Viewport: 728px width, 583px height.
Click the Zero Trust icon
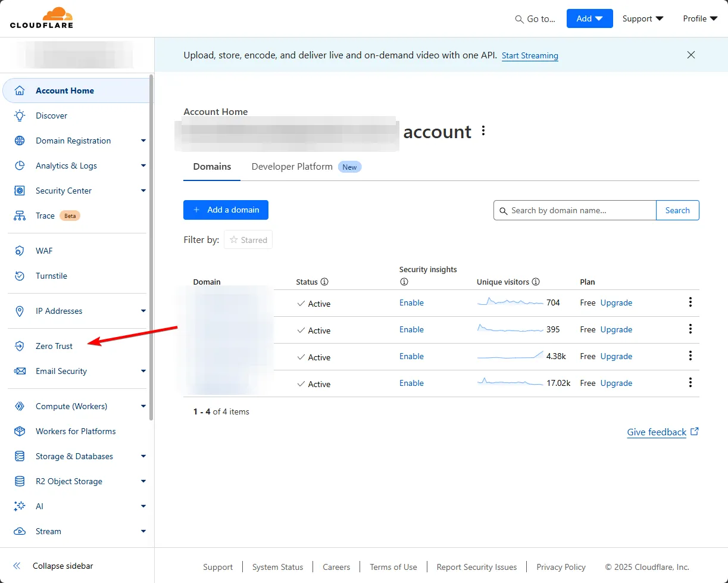pos(20,346)
